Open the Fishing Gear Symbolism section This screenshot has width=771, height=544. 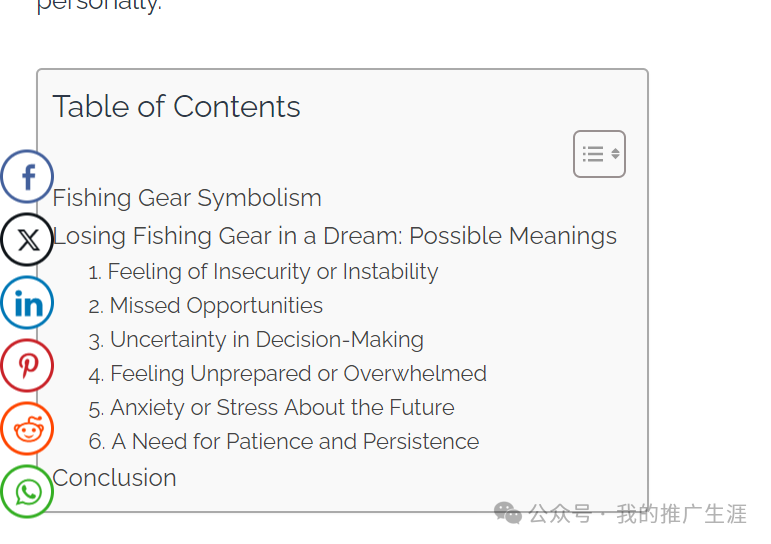click(x=187, y=198)
